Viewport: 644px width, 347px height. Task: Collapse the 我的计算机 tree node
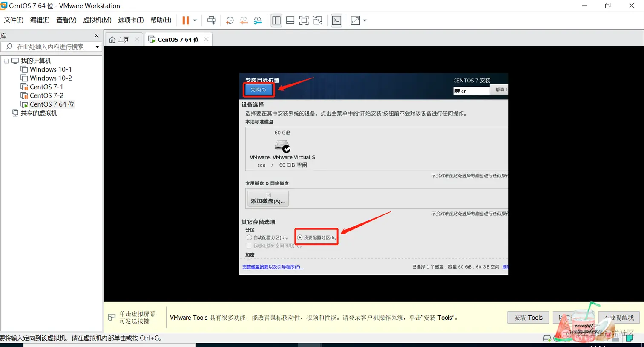(x=6, y=61)
